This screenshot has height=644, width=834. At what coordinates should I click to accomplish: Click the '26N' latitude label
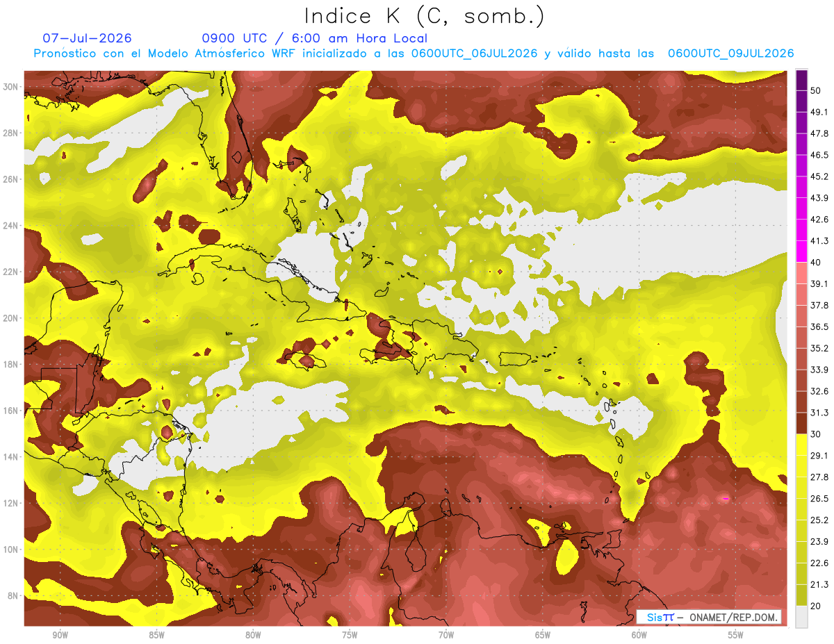(x=12, y=179)
